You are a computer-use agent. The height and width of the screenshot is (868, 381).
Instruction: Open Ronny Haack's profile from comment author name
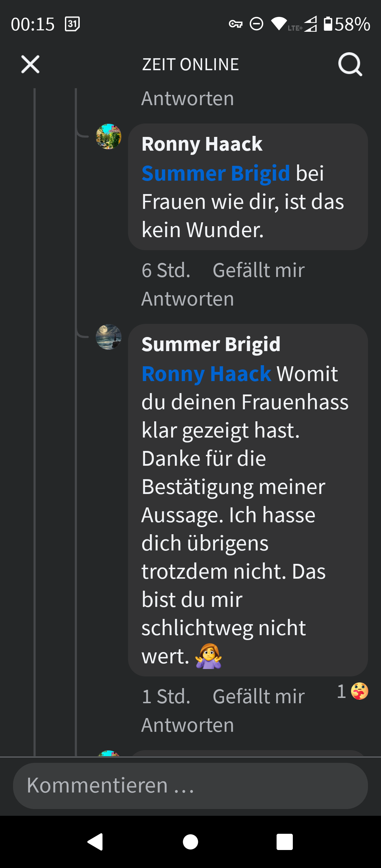(x=202, y=144)
